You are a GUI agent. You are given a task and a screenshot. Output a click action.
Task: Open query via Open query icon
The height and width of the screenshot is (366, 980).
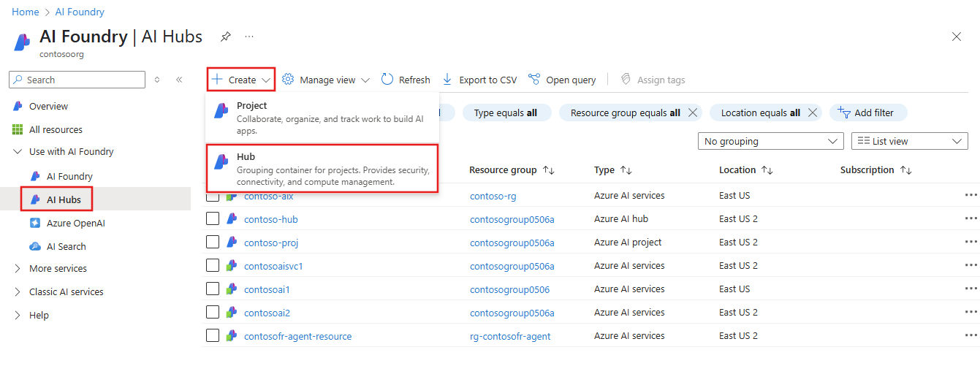534,80
